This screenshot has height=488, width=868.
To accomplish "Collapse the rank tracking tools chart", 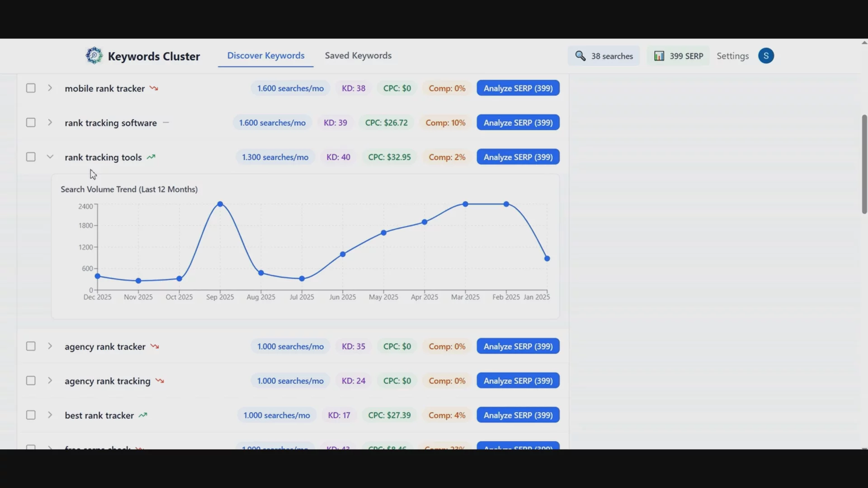I will click(50, 157).
